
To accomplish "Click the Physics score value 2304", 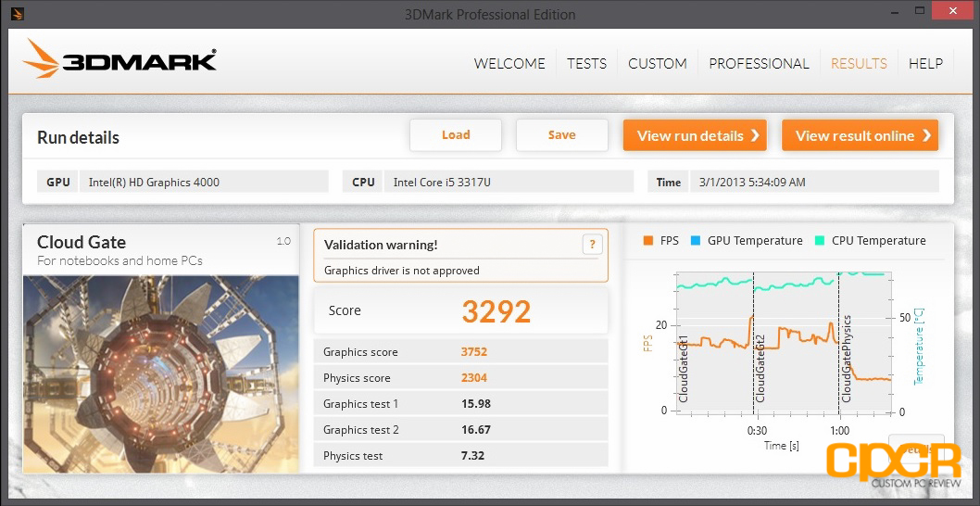I will (473, 378).
